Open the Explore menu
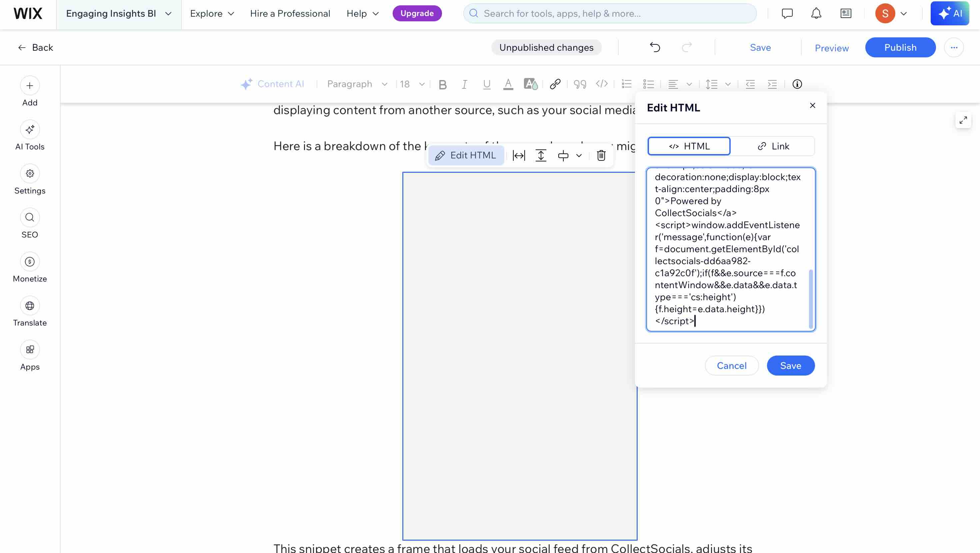 (x=212, y=14)
